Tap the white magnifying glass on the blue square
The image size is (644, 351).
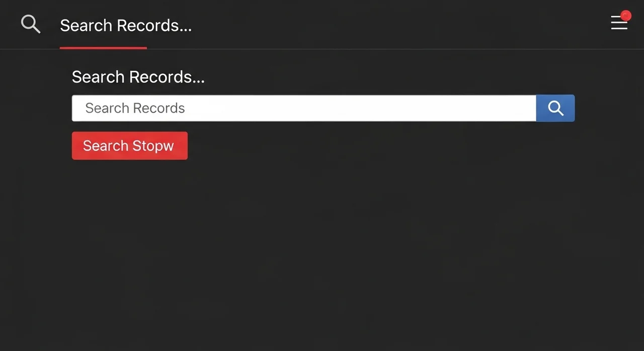[x=555, y=108]
